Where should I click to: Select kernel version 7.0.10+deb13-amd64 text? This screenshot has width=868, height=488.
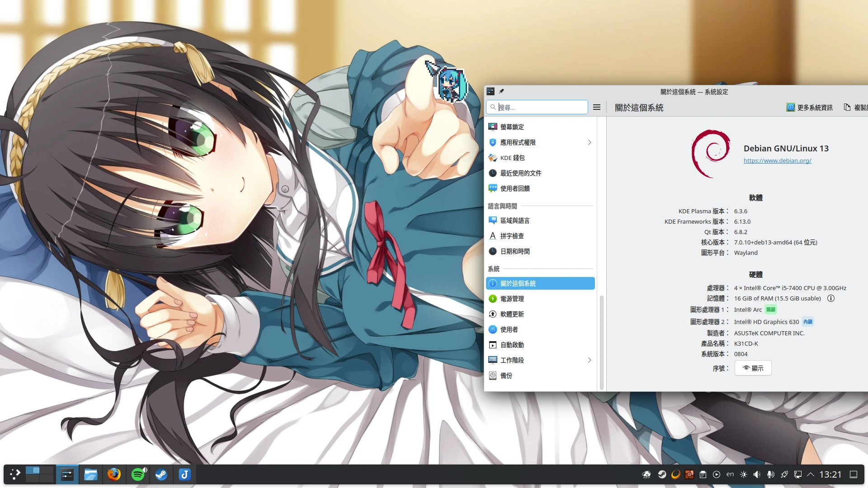click(775, 242)
